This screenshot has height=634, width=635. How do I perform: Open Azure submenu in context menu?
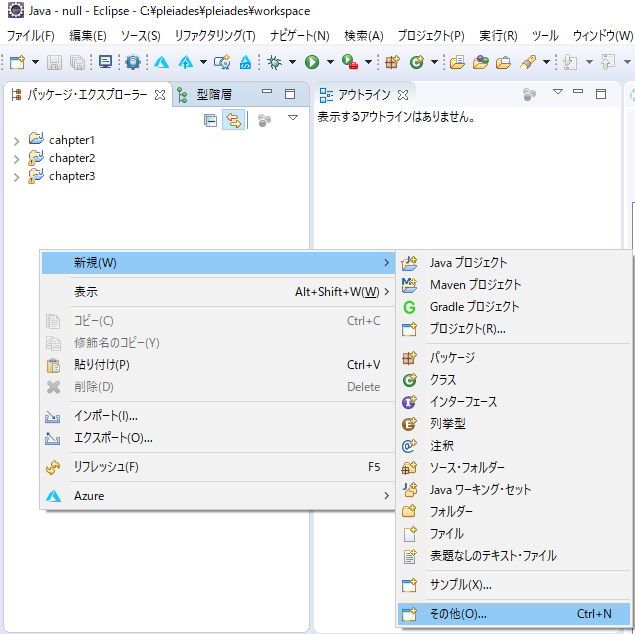(x=218, y=496)
